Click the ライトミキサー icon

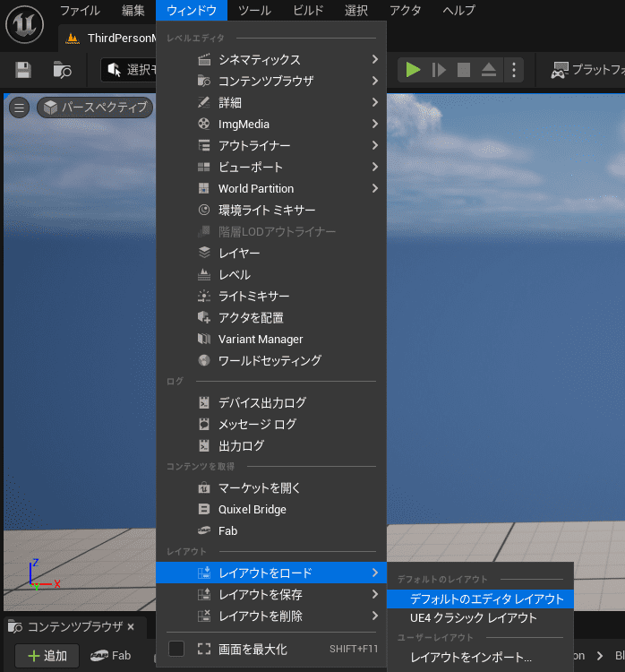204,296
